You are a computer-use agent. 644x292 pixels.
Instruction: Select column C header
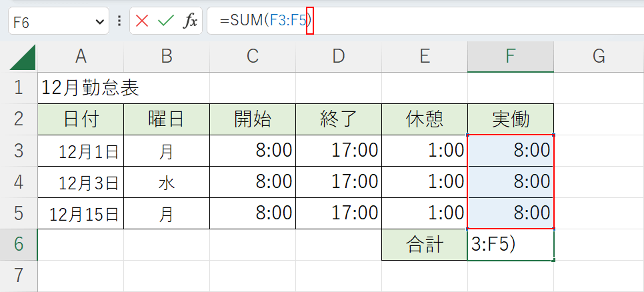coord(252,57)
